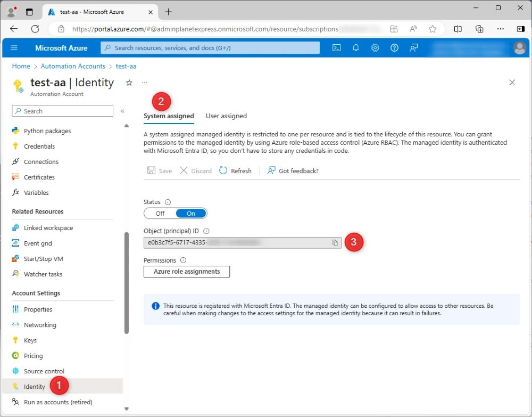Open Python packages in sidebar
The image size is (532, 417).
pos(47,131)
